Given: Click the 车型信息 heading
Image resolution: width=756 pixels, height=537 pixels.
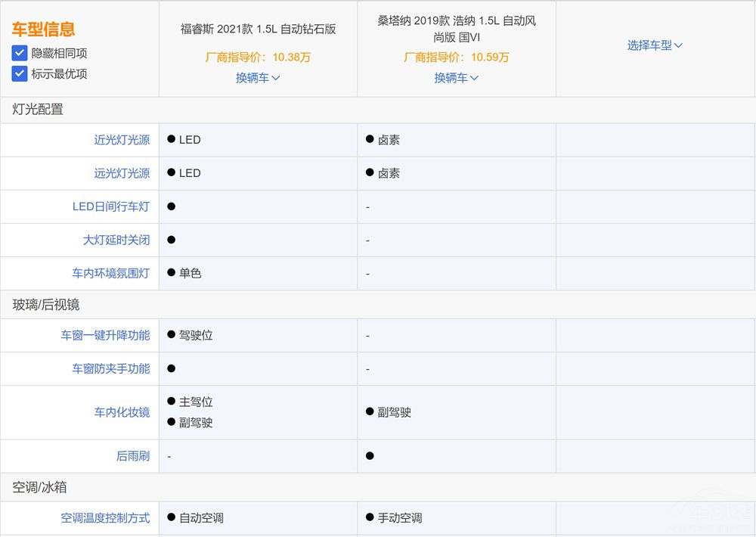Looking at the screenshot, I should point(43,29).
